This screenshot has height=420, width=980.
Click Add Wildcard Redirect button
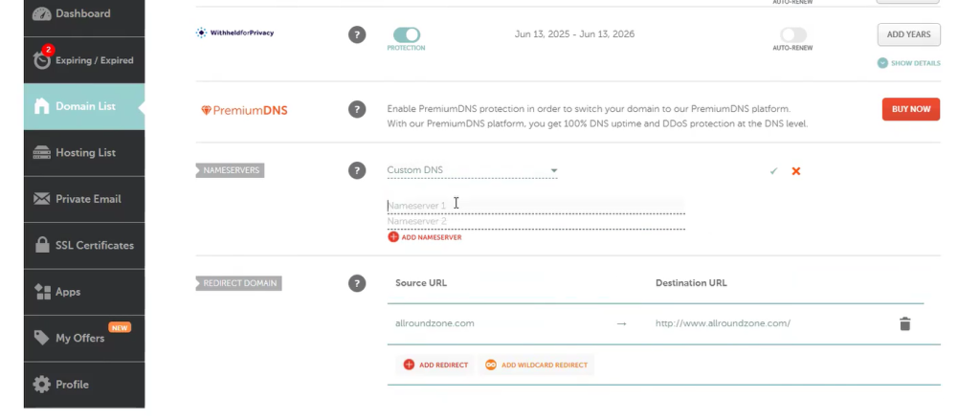tap(537, 365)
